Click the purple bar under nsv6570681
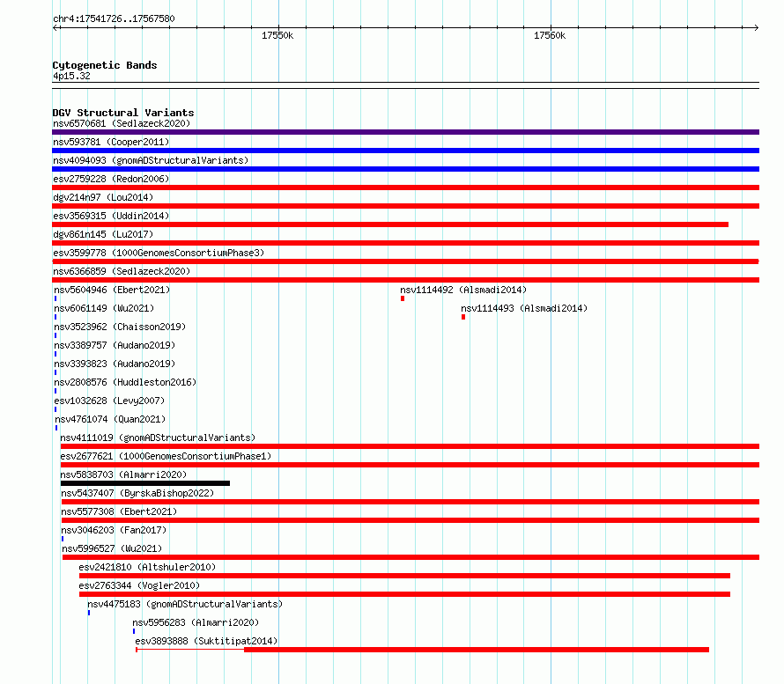 (x=405, y=132)
